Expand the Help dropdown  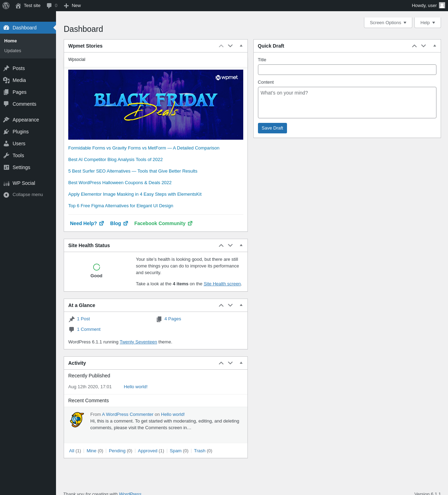pos(428,22)
